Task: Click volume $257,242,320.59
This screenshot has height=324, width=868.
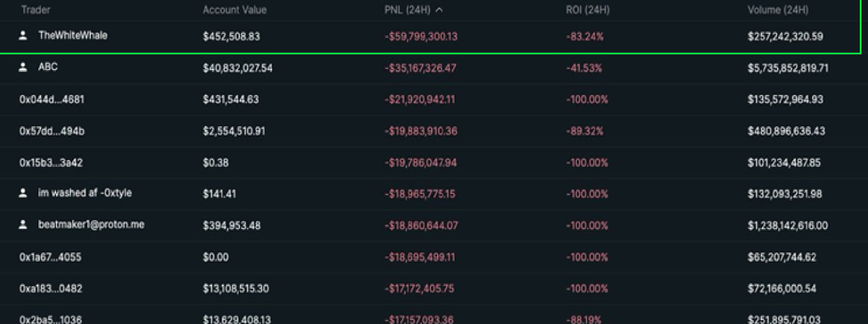Action: point(785,37)
